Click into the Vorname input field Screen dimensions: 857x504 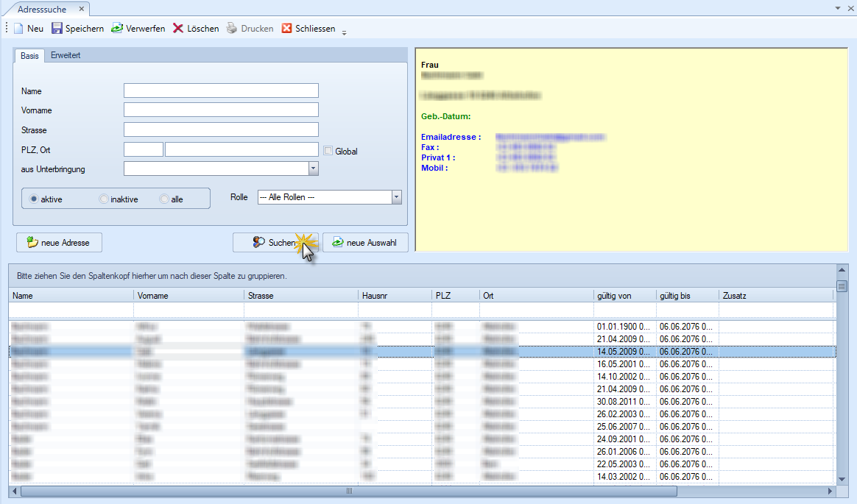point(221,110)
